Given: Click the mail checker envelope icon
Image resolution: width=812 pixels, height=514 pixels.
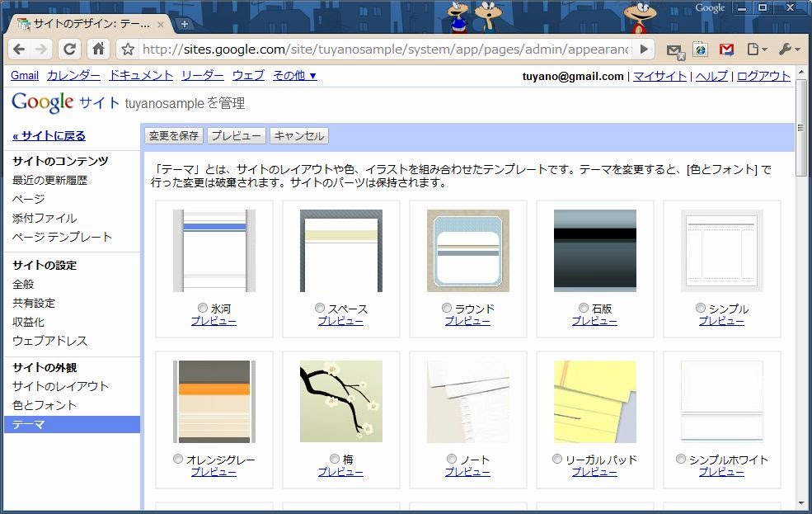Looking at the screenshot, I should coord(674,50).
